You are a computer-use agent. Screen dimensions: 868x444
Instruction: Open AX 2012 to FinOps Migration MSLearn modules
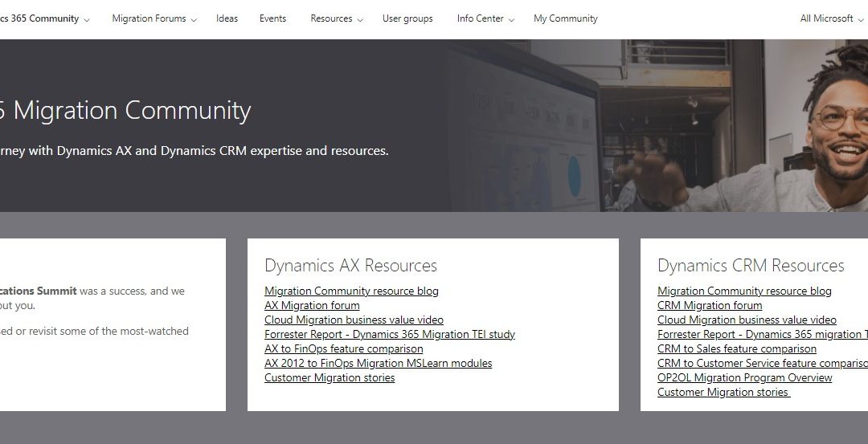tap(378, 363)
